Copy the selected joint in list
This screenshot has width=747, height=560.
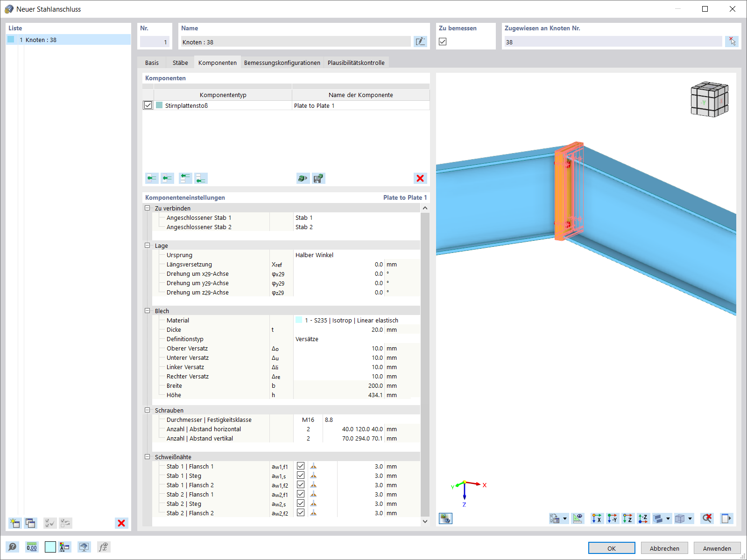[x=30, y=523]
